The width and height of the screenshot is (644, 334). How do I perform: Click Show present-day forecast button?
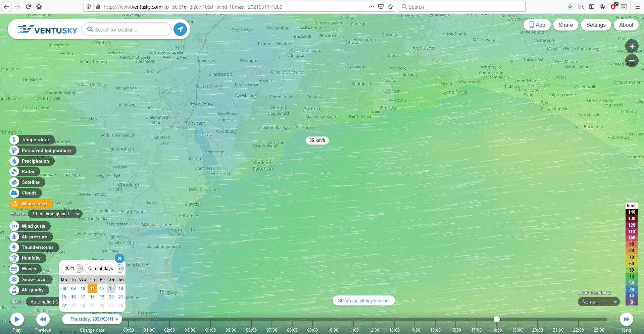pyautogui.click(x=363, y=301)
